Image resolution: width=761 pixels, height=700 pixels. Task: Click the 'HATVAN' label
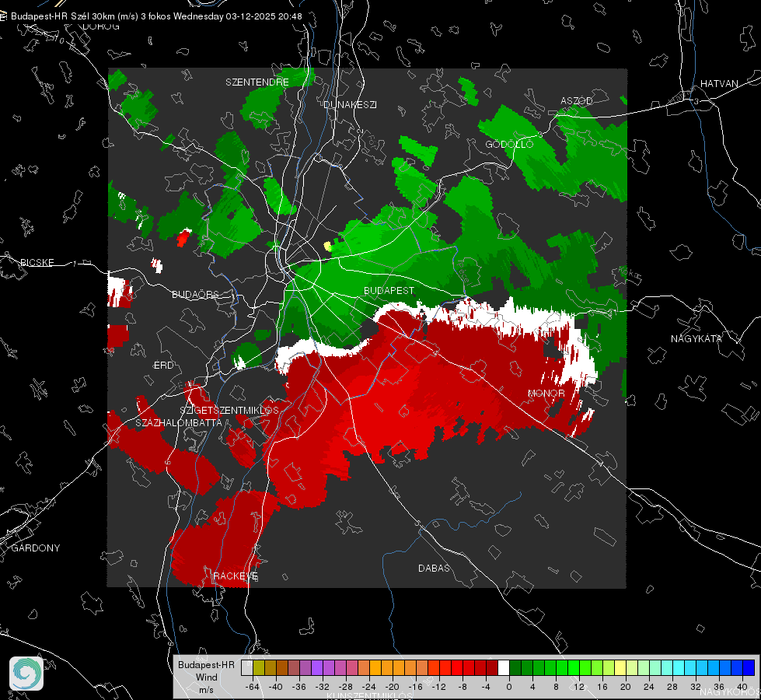pos(719,83)
